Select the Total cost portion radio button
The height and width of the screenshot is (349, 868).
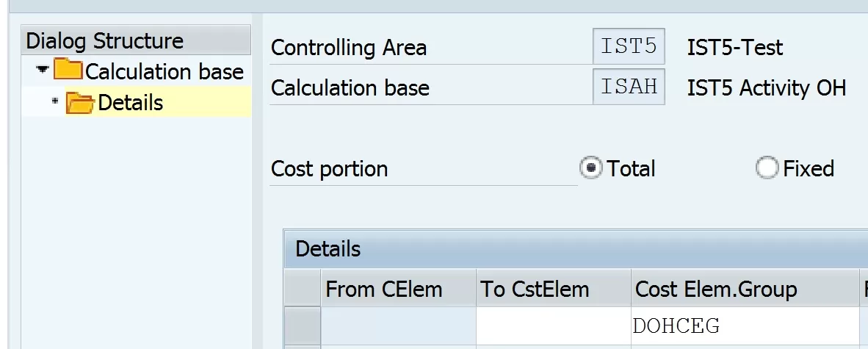tap(590, 168)
